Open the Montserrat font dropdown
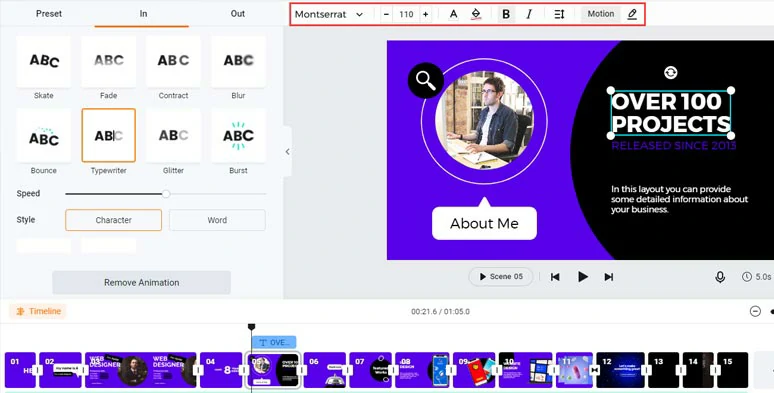Image resolution: width=774 pixels, height=393 pixels. [329, 14]
